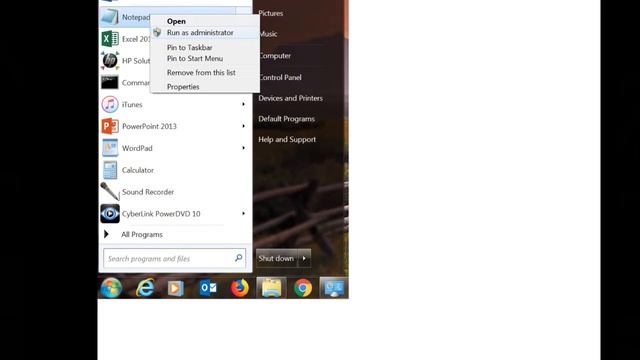Viewport: 640px width, 360px height.
Task: Expand the WordPad recent files arrow
Action: coord(243,148)
